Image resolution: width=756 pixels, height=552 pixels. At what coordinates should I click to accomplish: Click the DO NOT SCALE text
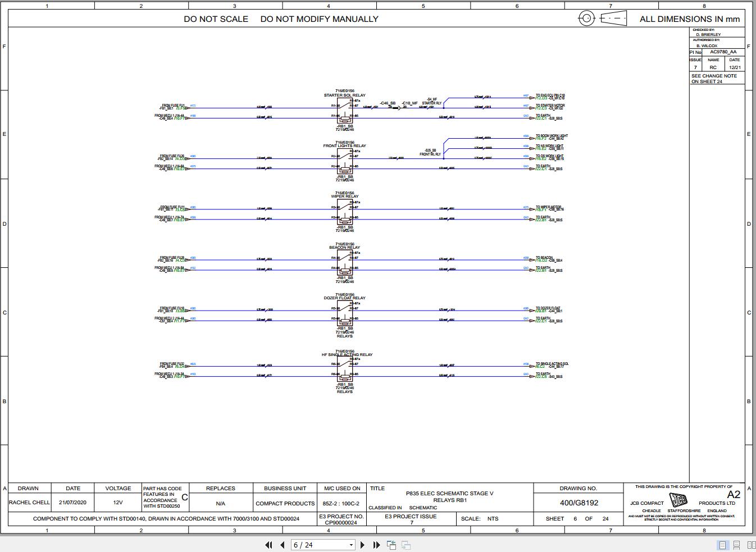pos(216,19)
